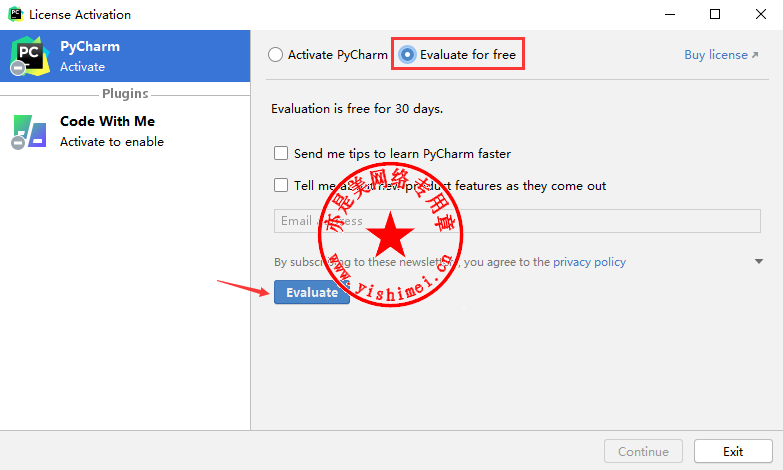This screenshot has height=470, width=783.
Task: Focus the Email address field
Action: 517,221
